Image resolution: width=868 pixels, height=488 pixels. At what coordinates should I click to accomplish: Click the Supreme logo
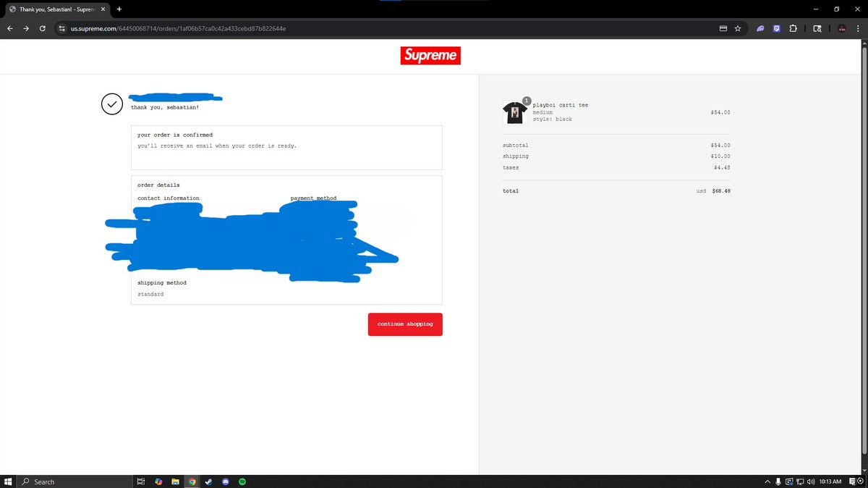point(430,56)
